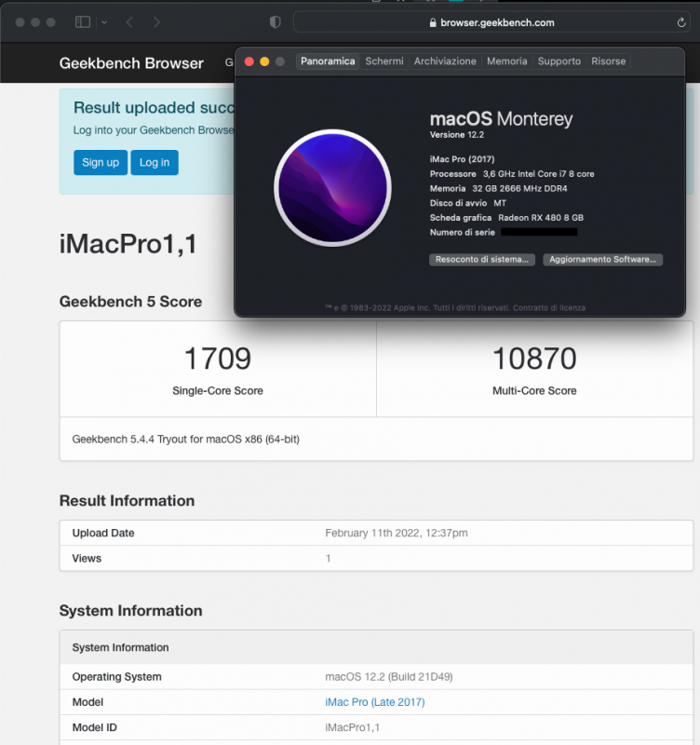Click the Sign up button

pos(101,162)
